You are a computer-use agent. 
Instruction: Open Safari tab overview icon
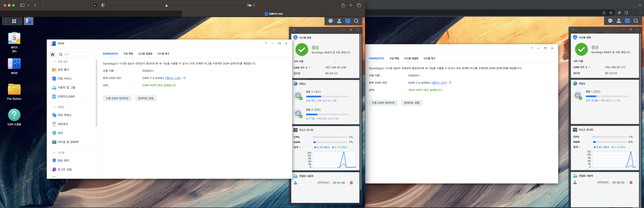pos(359,5)
